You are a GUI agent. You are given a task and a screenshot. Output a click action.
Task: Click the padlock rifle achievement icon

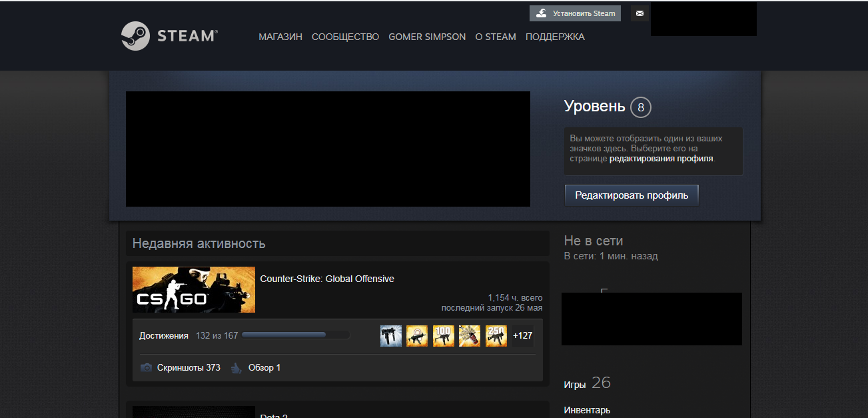coord(417,336)
